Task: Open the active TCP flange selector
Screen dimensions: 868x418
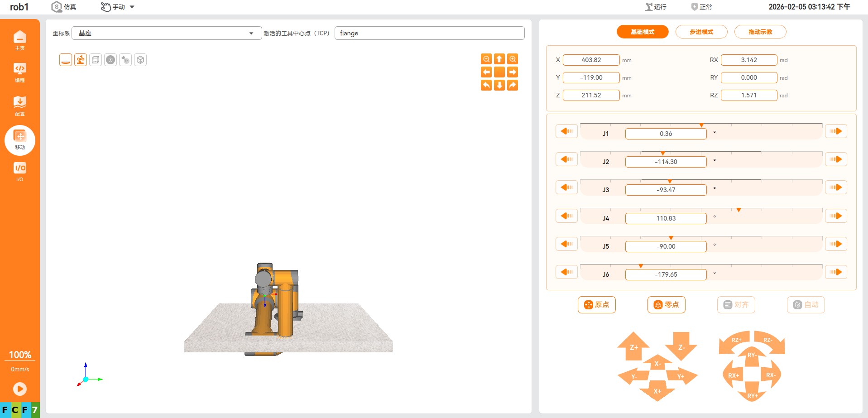Action: click(429, 33)
